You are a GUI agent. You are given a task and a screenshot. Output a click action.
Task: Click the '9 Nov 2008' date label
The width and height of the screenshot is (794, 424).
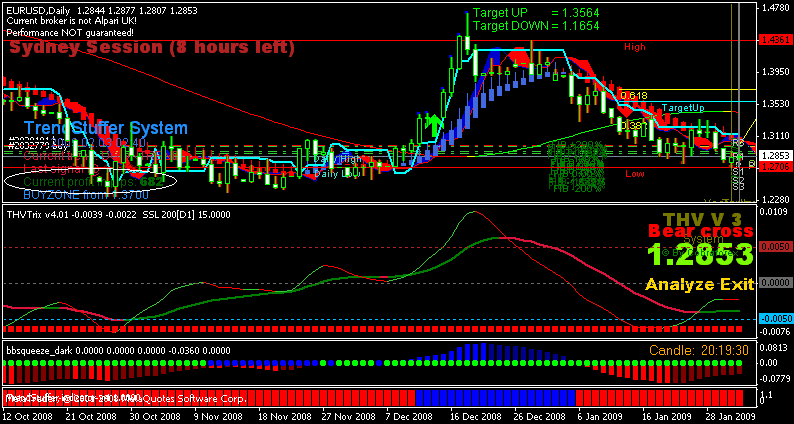217,414
